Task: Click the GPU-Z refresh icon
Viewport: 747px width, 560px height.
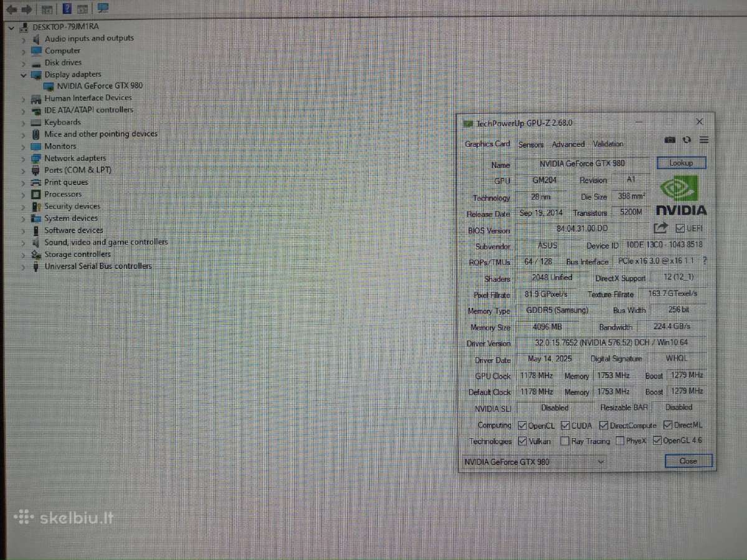Action: point(687,141)
